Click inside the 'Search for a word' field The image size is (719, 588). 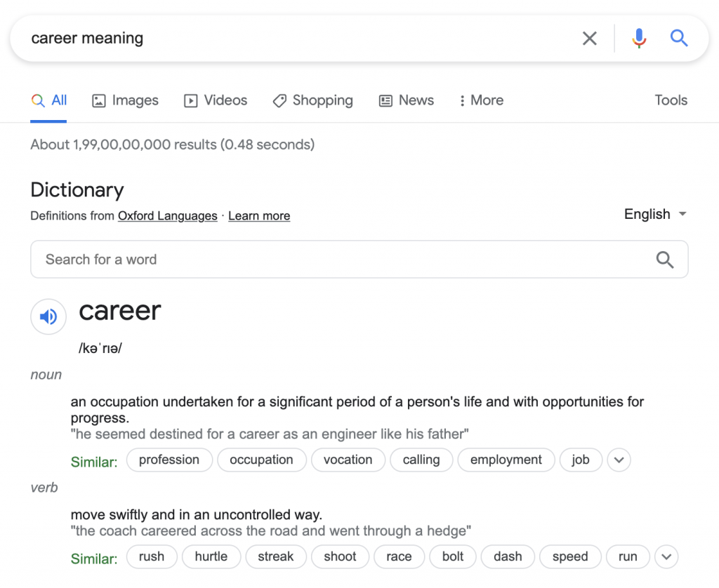coord(211,259)
